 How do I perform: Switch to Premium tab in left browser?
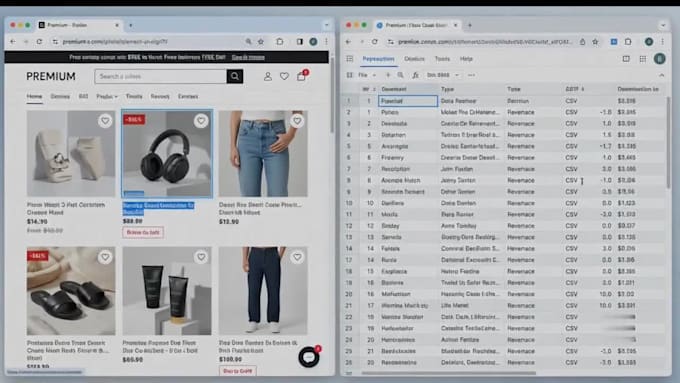pos(79,25)
